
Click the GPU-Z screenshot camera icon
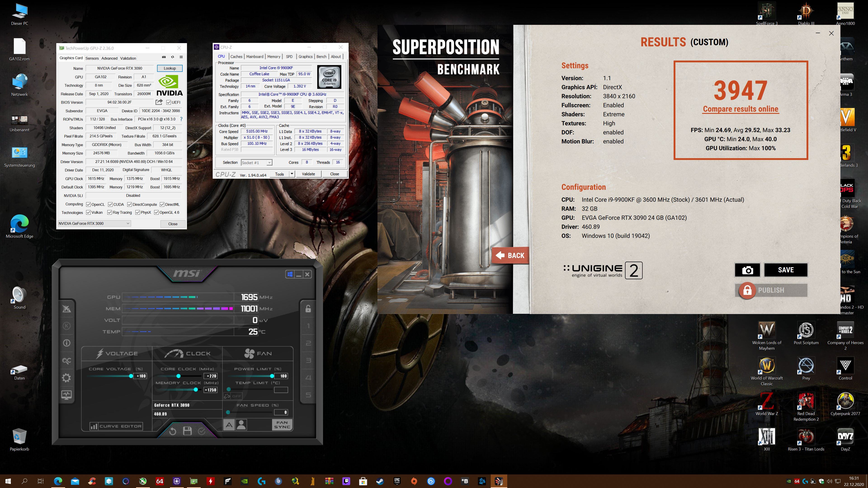click(x=164, y=57)
